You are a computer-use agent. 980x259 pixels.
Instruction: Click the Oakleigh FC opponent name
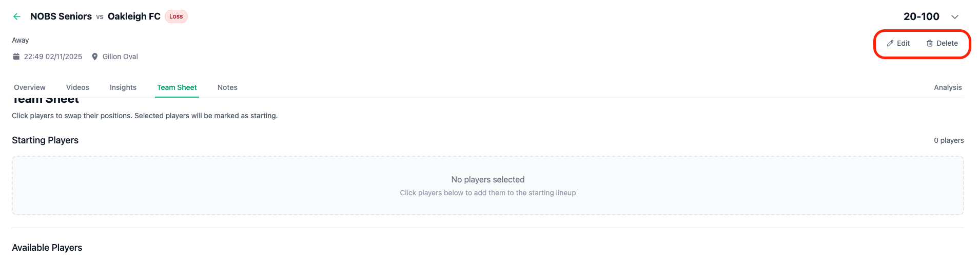pyautogui.click(x=134, y=16)
